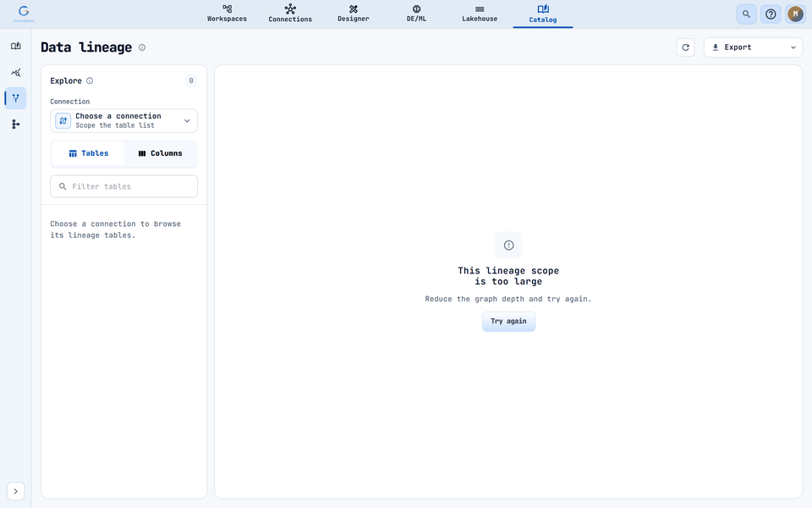812x508 pixels.
Task: Go to Lakehouse tab
Action: 480,14
